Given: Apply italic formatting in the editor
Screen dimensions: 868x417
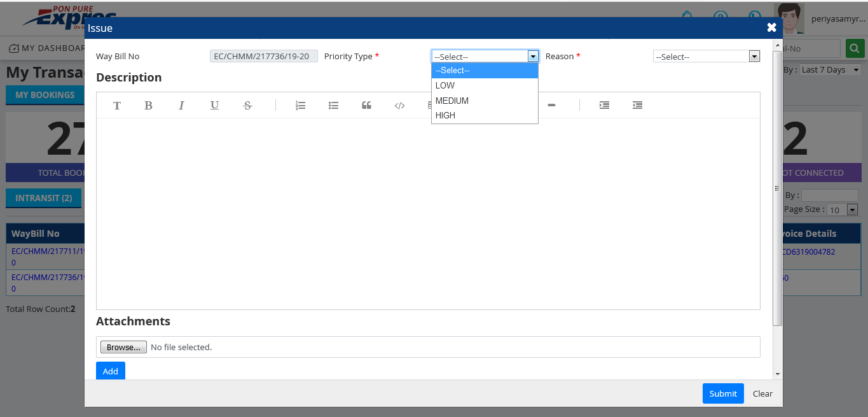Looking at the screenshot, I should (181, 106).
